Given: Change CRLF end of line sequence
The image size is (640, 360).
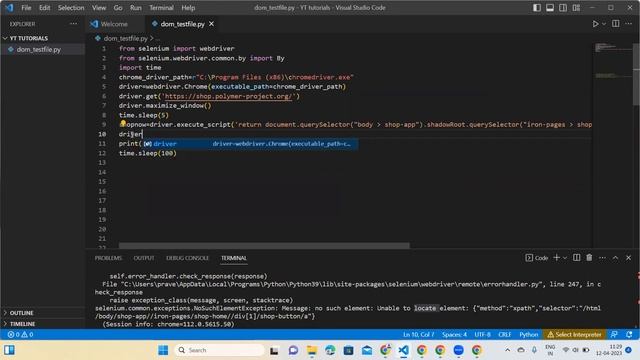Looking at the screenshot, I should pos(504,335).
